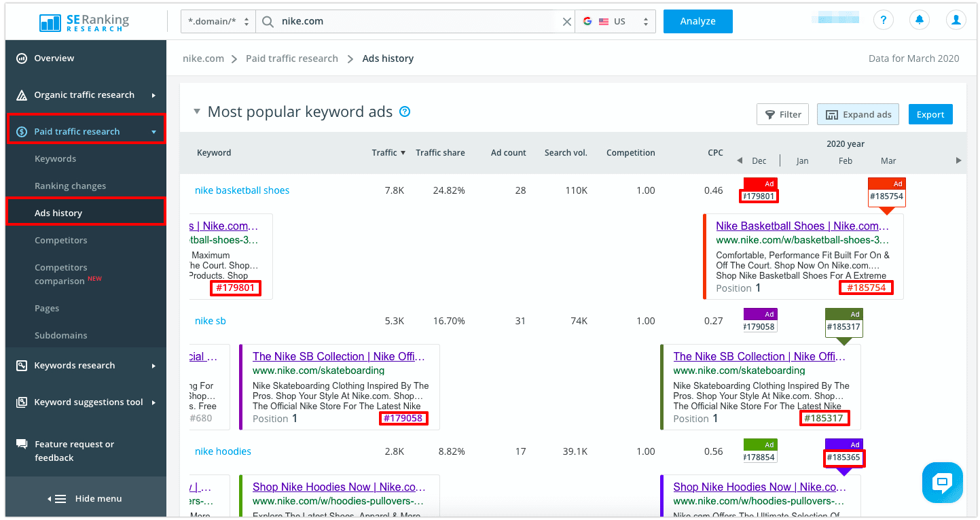Click the Overview sidebar icon
Viewport: 980px width, 520px height.
[x=22, y=58]
